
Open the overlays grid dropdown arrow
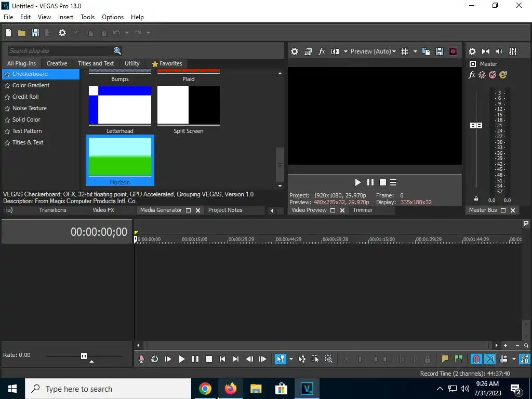(x=415, y=51)
